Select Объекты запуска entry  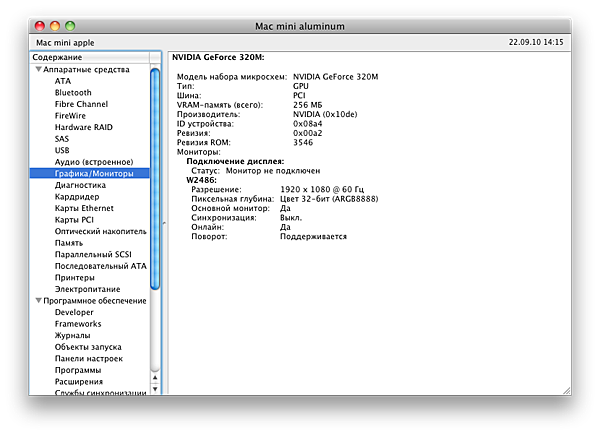88,347
